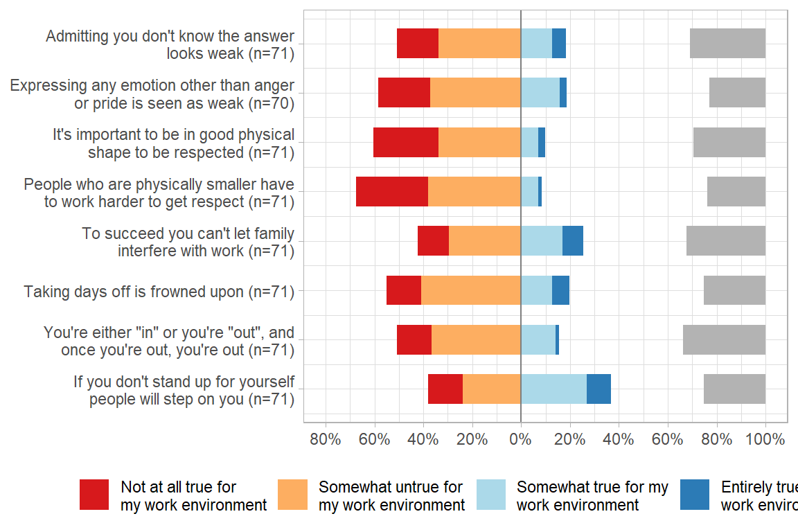This screenshot has width=798, height=532.
Task: Select the 'If you don't stand up for yourself' row label
Action: pos(184,390)
